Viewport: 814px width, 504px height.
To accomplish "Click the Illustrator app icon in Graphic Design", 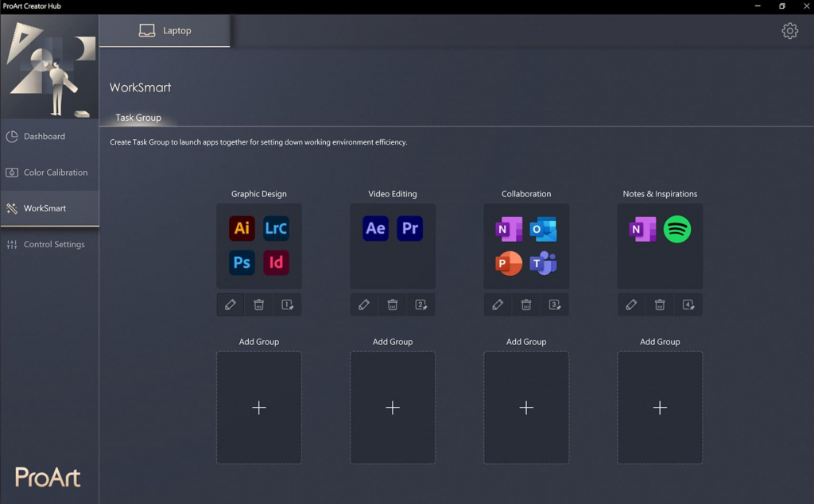I will point(242,228).
